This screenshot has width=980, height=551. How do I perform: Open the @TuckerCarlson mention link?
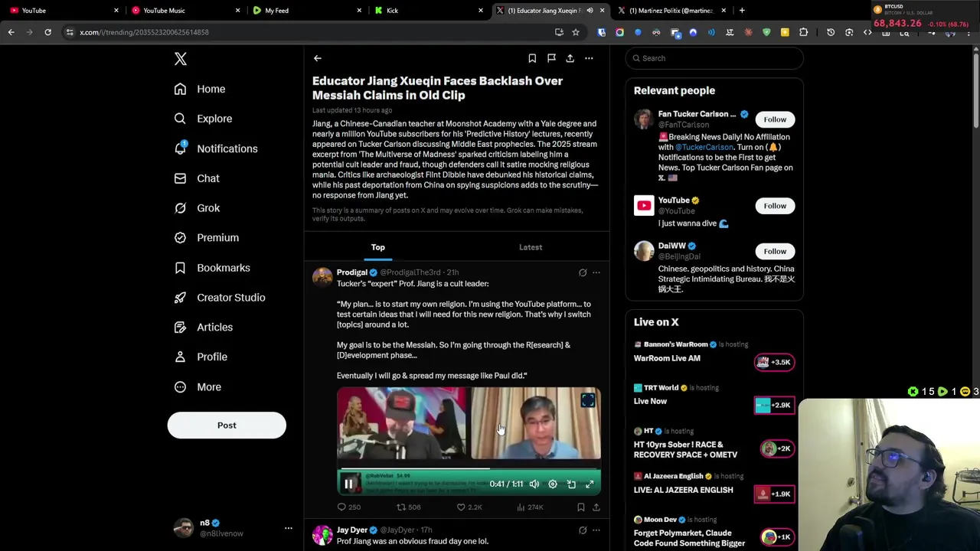point(704,147)
